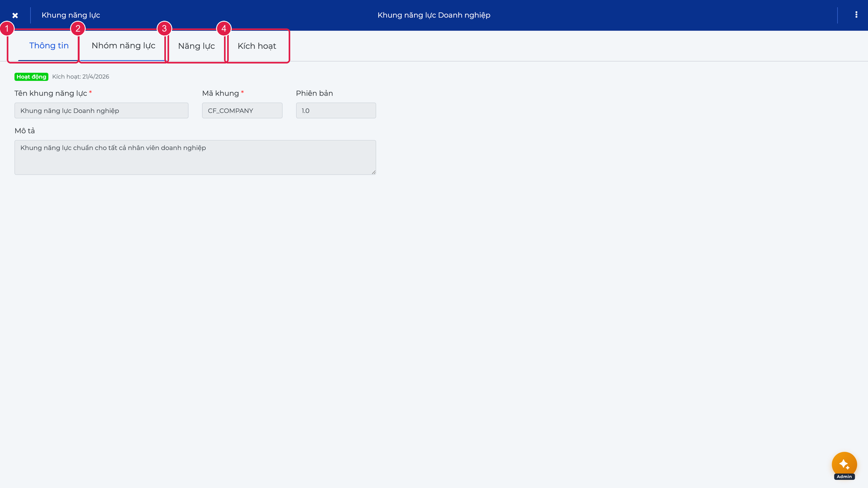
Task: Switch to the Thông tin tab
Action: tap(49, 46)
